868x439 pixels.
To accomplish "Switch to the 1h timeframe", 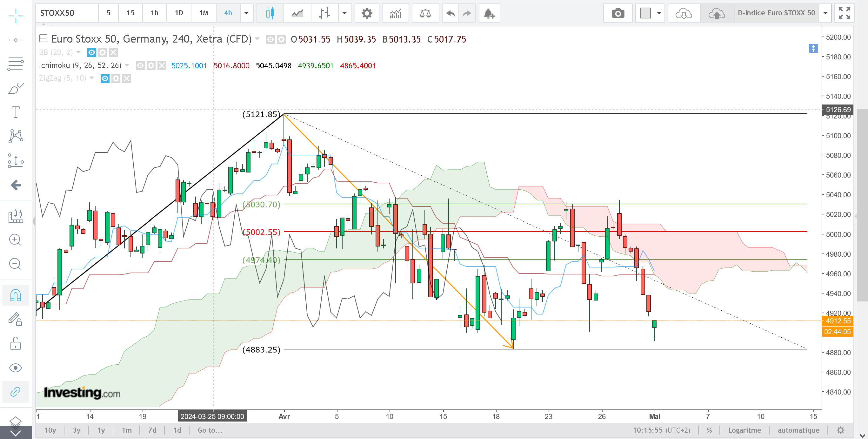I will [x=155, y=13].
